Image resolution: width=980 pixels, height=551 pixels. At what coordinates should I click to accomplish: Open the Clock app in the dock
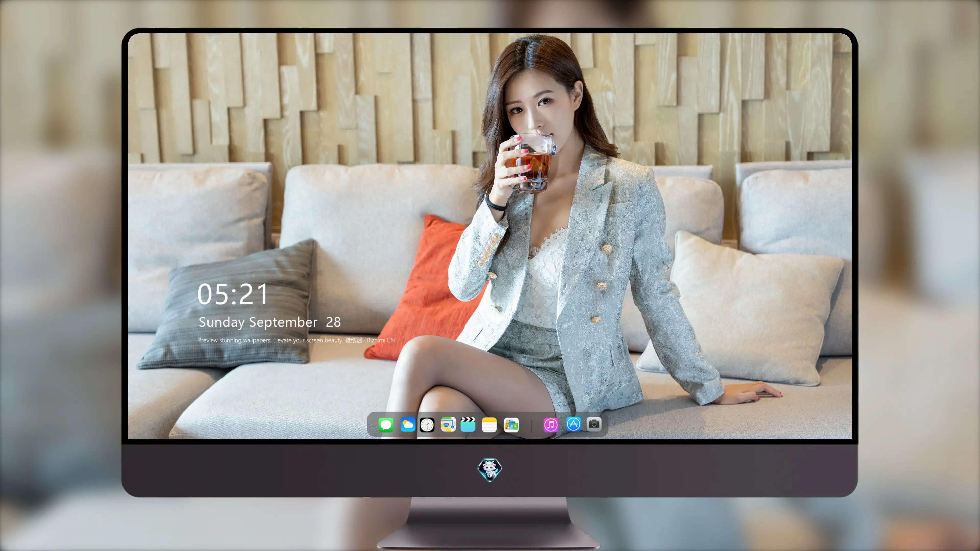427,425
